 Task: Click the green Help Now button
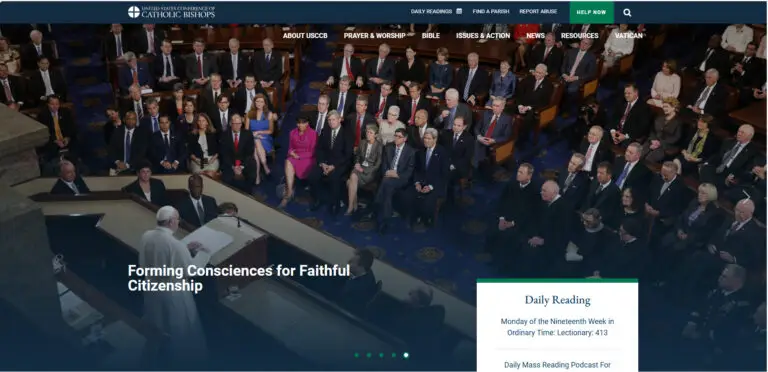point(591,12)
